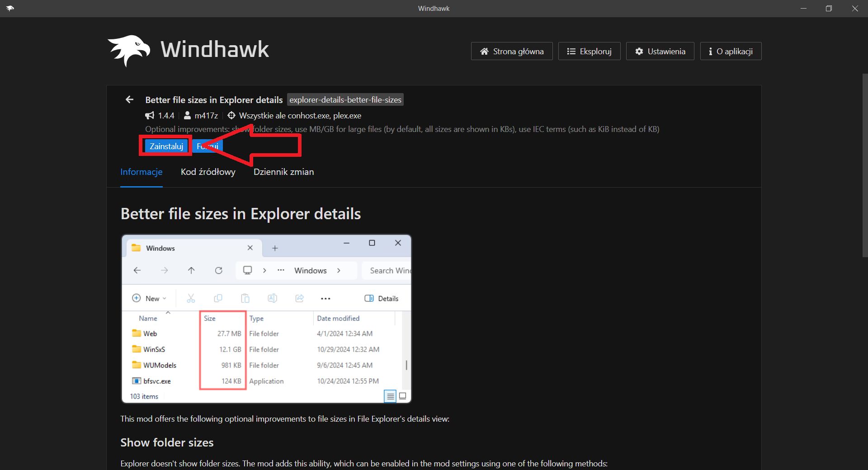Go back using the left arrow icon
The width and height of the screenshot is (868, 470).
tap(130, 99)
